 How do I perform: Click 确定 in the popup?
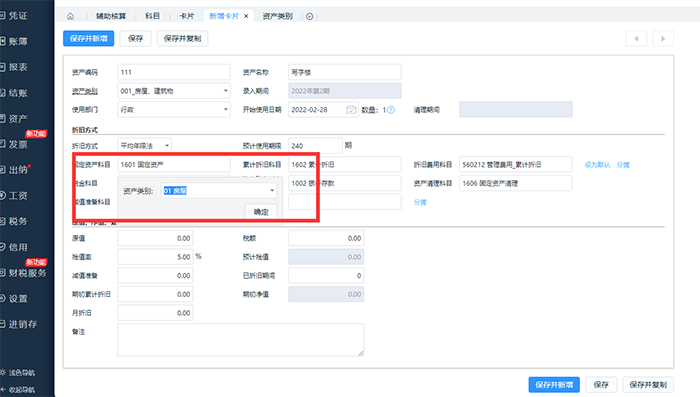click(261, 212)
